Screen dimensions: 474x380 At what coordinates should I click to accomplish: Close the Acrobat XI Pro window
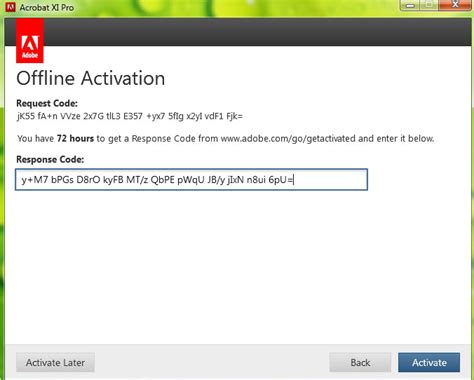click(x=456, y=5)
